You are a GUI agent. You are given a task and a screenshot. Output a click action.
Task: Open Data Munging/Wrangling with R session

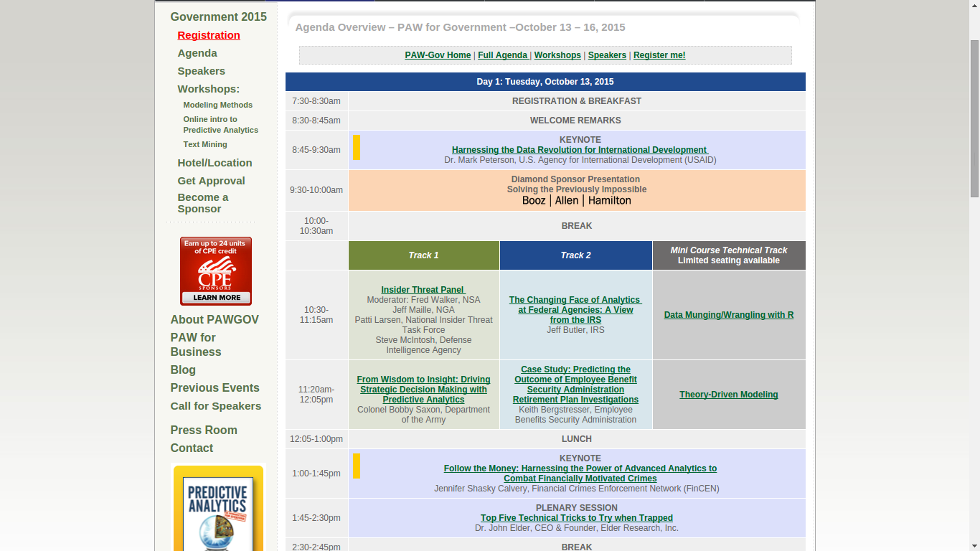point(728,315)
